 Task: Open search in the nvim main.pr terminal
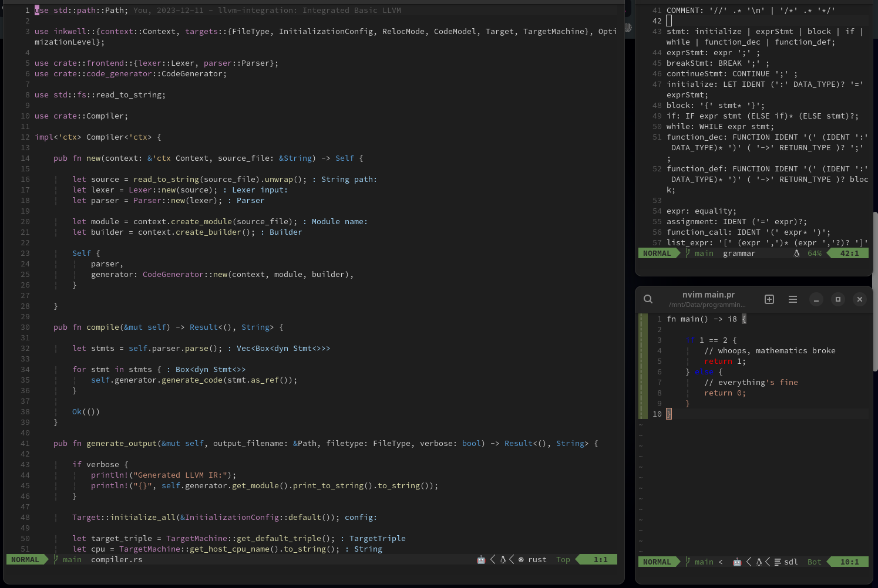pyautogui.click(x=648, y=299)
